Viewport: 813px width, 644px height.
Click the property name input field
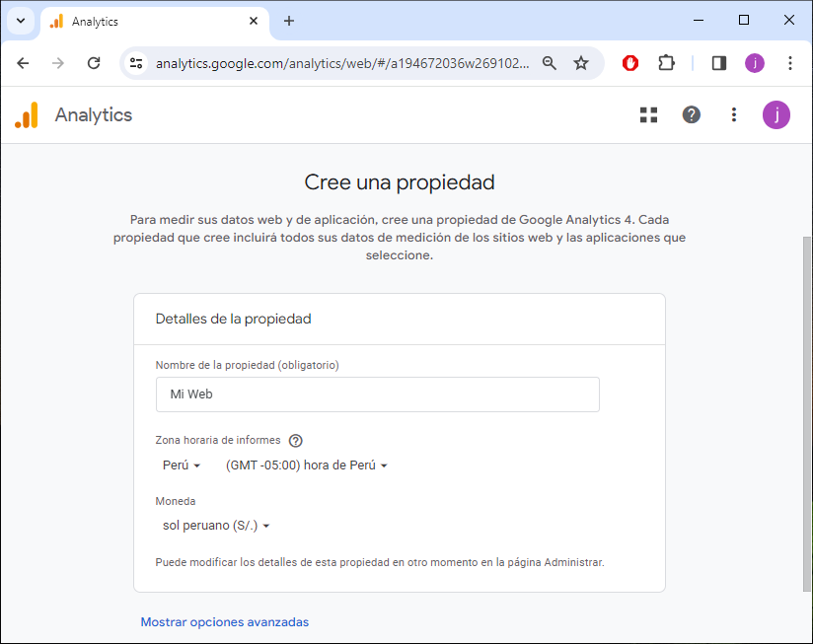coord(377,394)
